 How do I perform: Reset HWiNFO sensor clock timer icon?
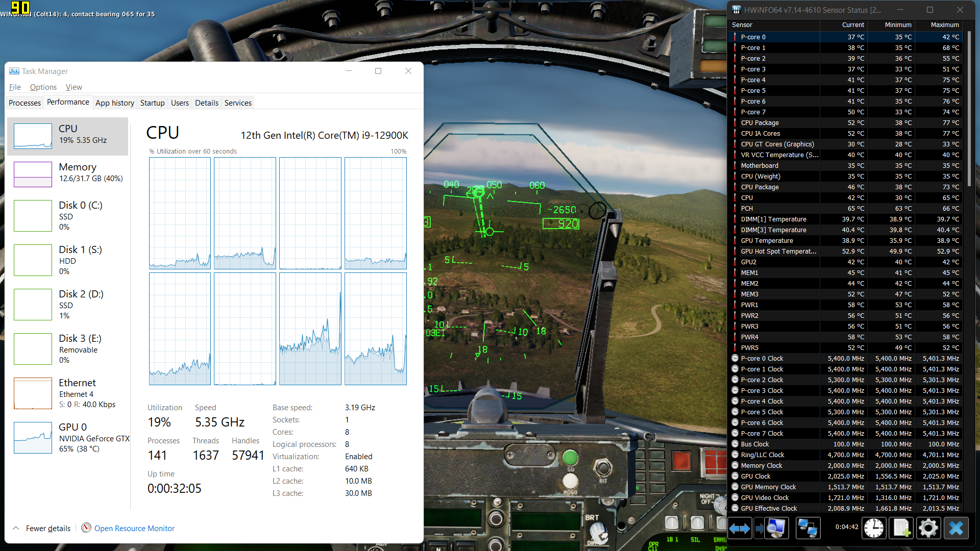pos(873,528)
